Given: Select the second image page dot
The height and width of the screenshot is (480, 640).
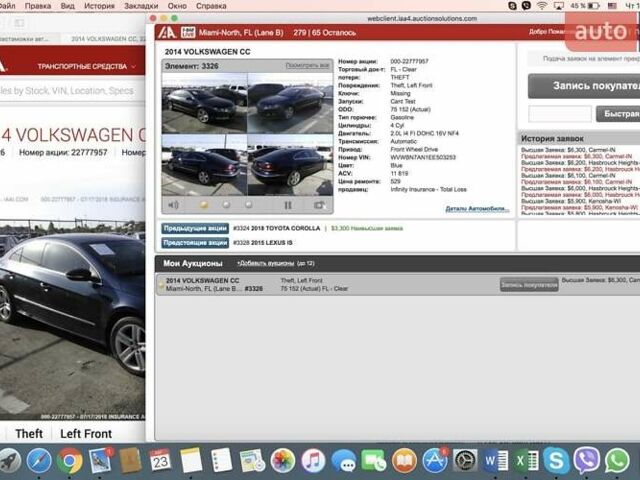Looking at the screenshot, I should click(x=226, y=204).
